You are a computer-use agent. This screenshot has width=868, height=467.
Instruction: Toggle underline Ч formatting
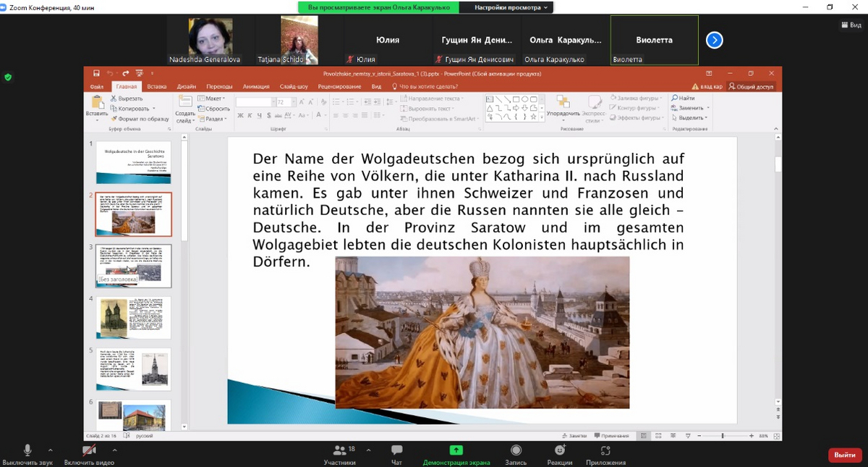[x=259, y=115]
